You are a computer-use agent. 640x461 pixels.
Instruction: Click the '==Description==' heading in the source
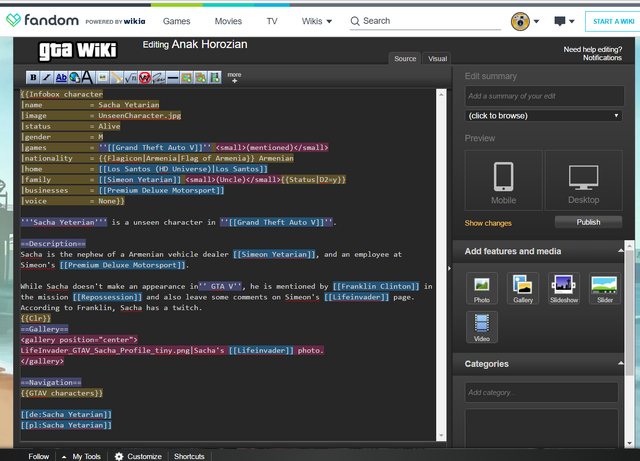coord(53,244)
